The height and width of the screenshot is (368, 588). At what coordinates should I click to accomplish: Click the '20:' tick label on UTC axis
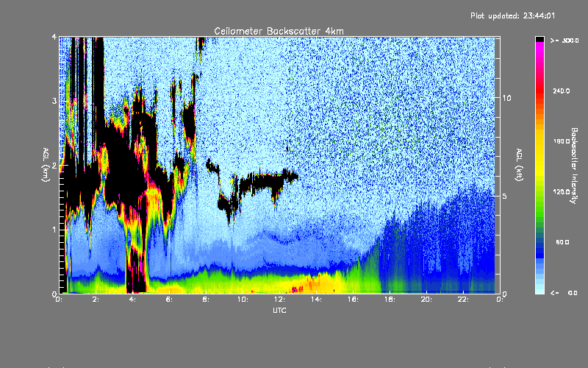point(426,300)
